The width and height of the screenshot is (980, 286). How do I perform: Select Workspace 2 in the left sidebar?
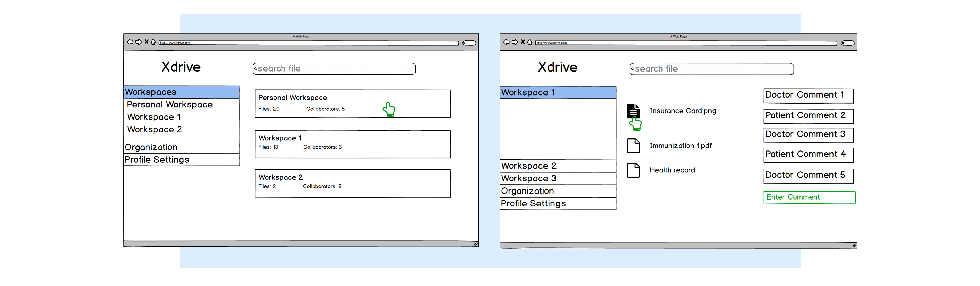point(154,130)
